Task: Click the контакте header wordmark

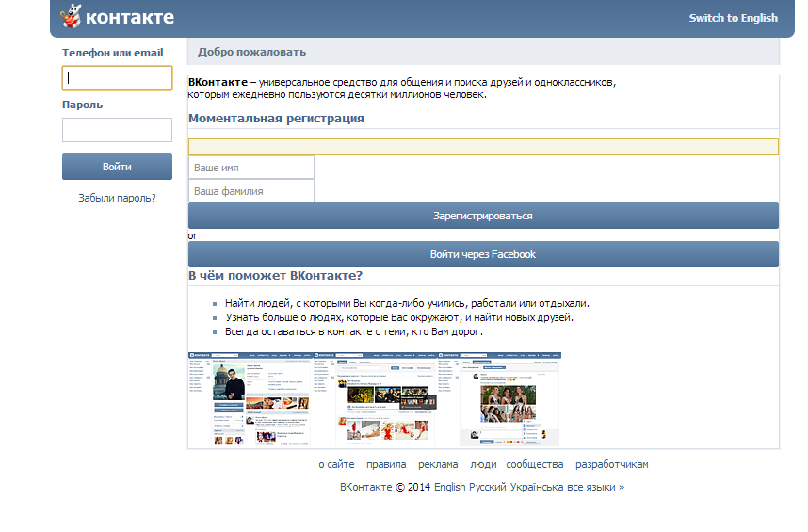Action: pyautogui.click(x=130, y=17)
